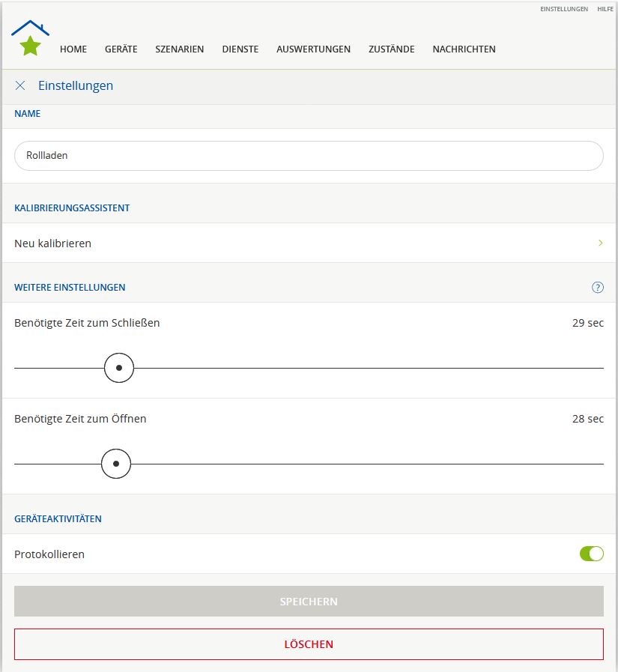Open the ZUSTÄNDE section

pos(391,49)
